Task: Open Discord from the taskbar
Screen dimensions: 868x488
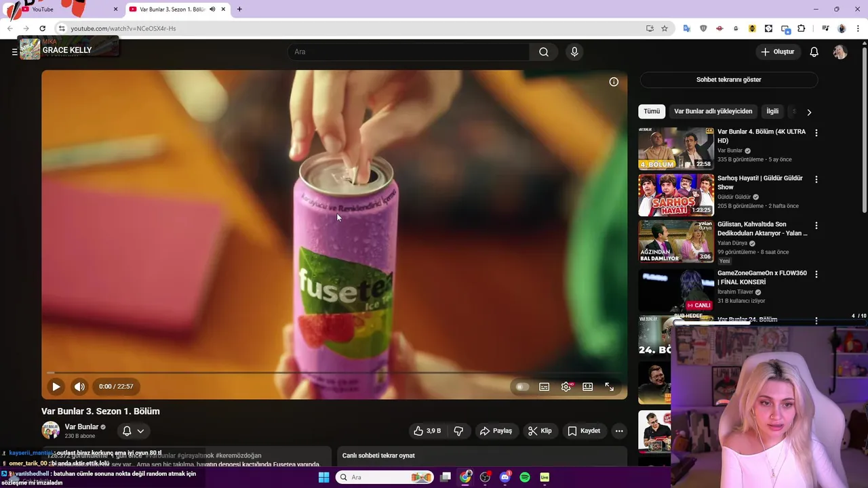Action: coord(505,477)
